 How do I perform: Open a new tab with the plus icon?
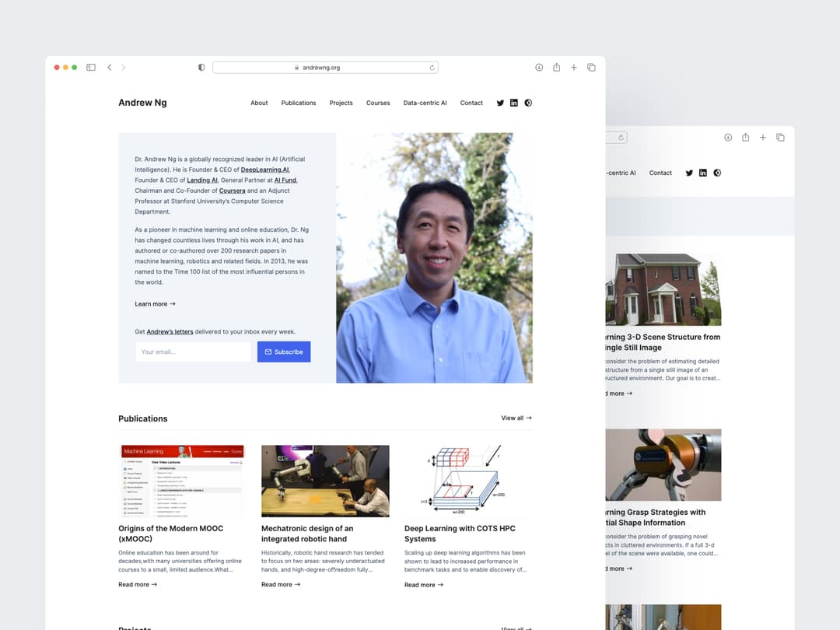[574, 67]
